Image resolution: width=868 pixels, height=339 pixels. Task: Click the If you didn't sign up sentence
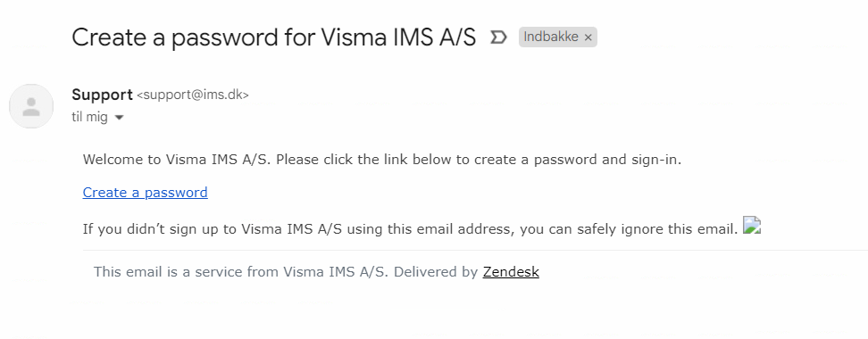pyautogui.click(x=410, y=228)
